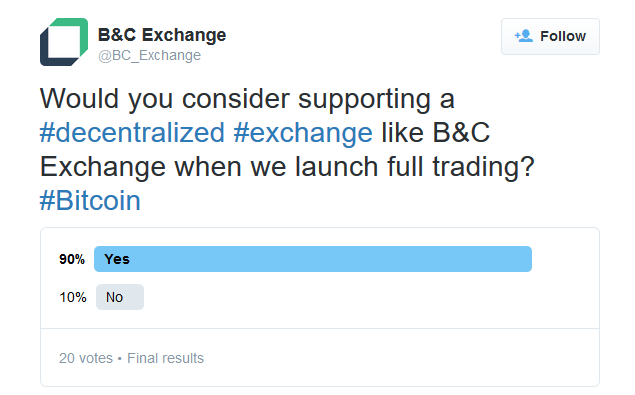This screenshot has width=635, height=395.
Task: Select the blue Yes poll result bar
Action: tap(313, 259)
